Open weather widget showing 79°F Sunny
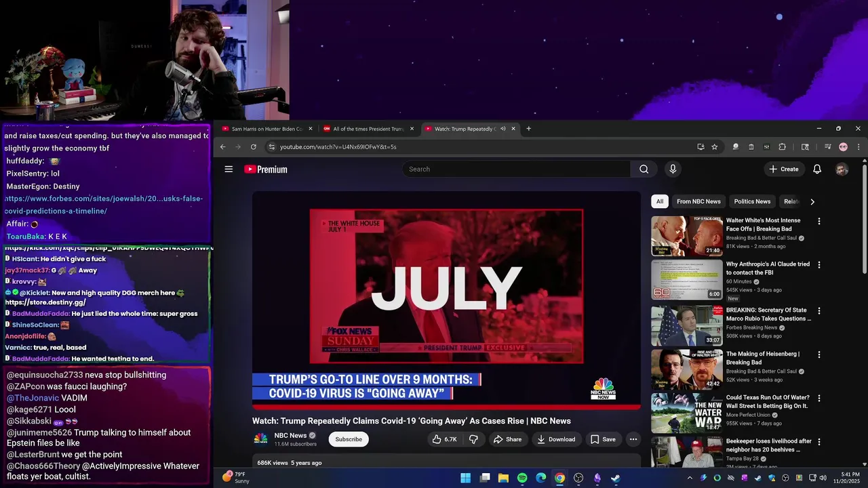Screen dimensions: 868x488 pos(237,478)
